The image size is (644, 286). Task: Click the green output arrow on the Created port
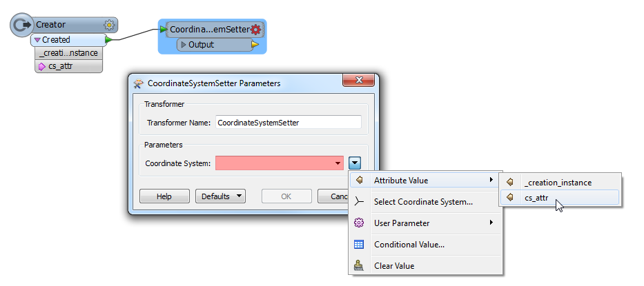click(109, 40)
